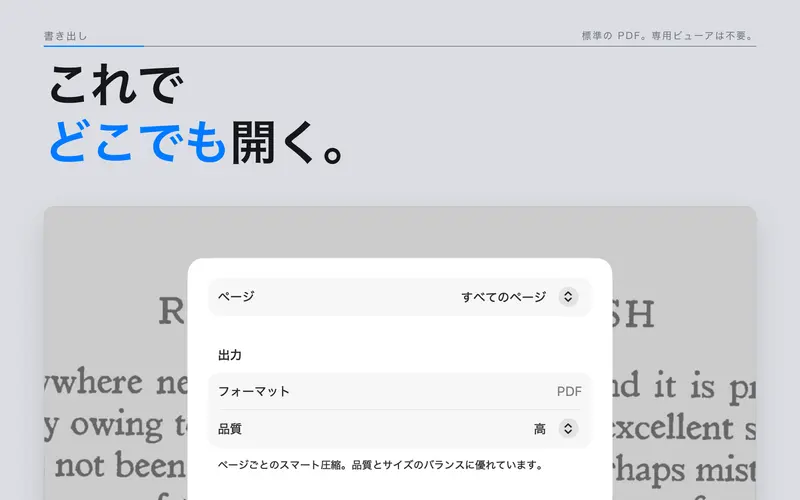Click the ページごとのスマート圧縮 description text
Screen dimensions: 800x500
(x=381, y=465)
